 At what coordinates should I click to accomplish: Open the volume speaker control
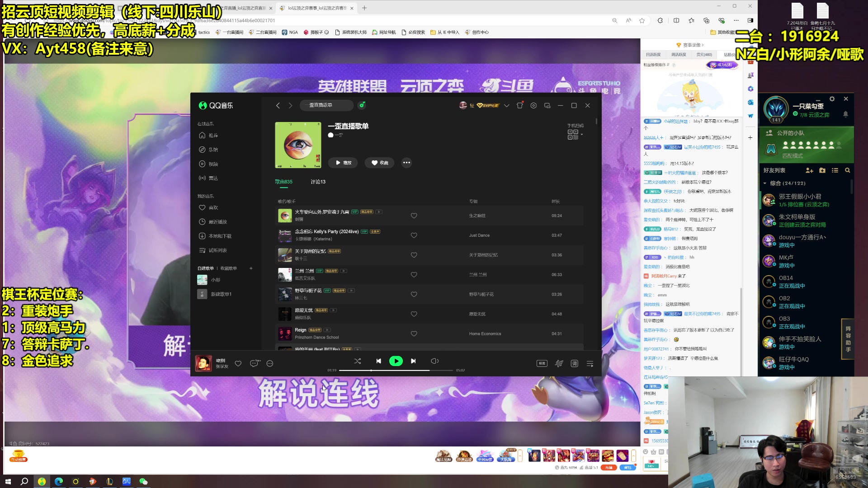tap(434, 361)
